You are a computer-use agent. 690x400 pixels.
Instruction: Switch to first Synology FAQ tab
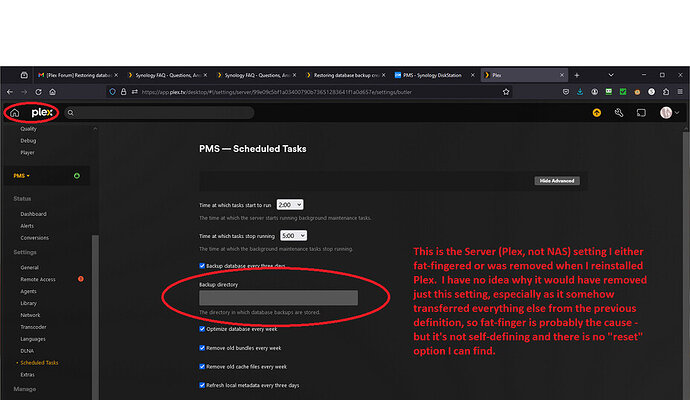[168, 75]
